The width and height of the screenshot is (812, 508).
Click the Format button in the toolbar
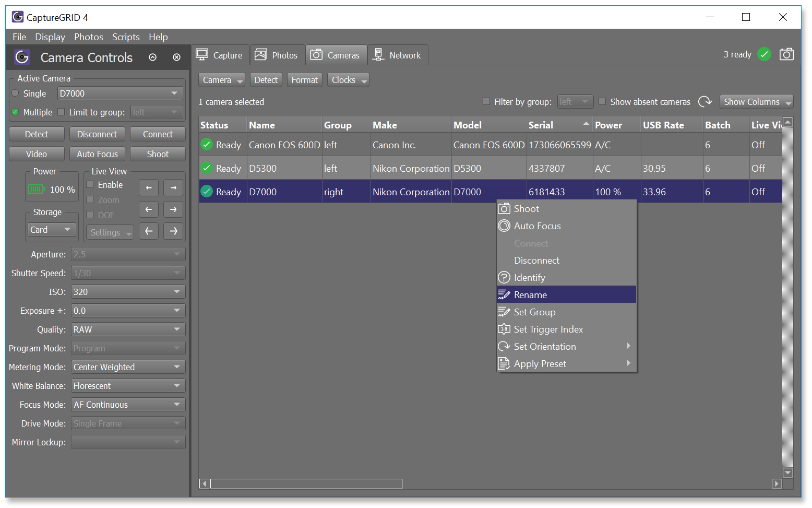(304, 80)
